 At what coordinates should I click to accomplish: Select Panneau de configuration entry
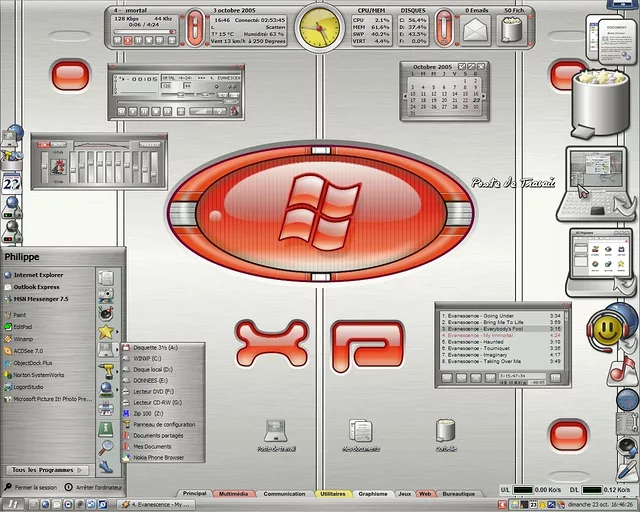[163, 424]
